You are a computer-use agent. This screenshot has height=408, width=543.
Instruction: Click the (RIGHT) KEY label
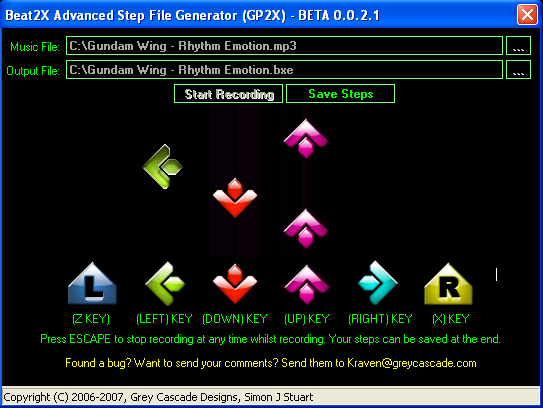380,319
